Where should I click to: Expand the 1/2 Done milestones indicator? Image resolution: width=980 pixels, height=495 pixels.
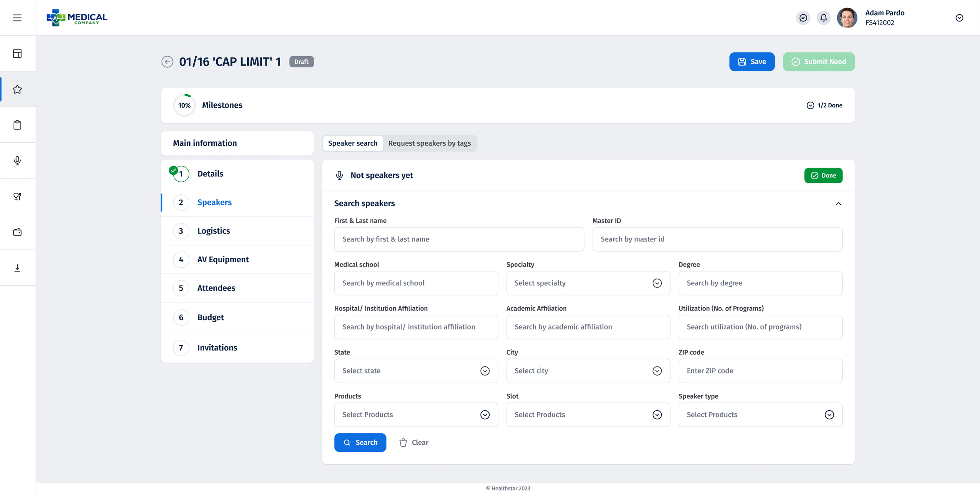pos(824,105)
